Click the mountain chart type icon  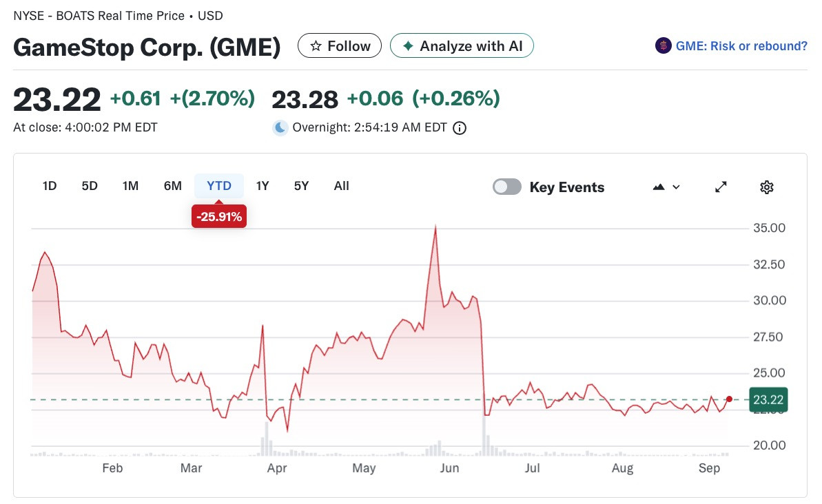coord(659,187)
